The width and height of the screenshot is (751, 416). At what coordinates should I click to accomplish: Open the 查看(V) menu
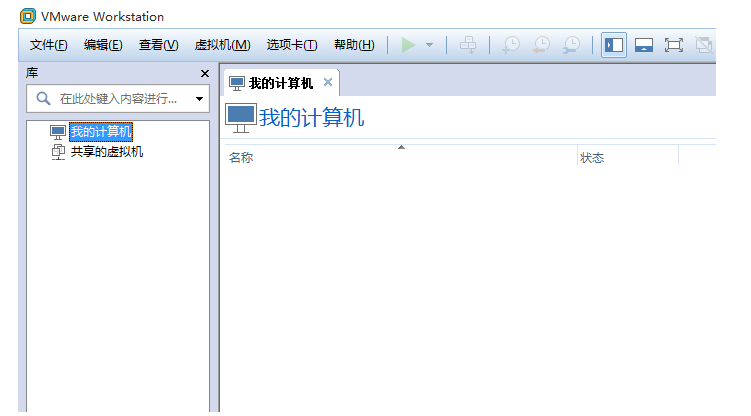point(159,45)
